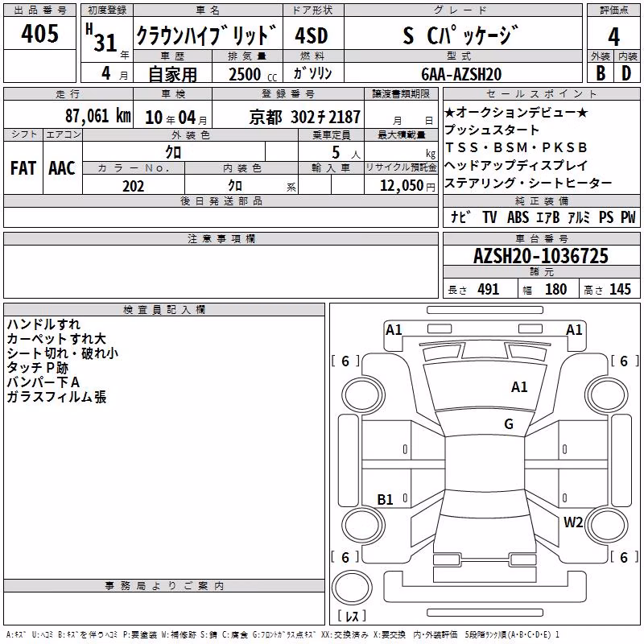Click header "後日発送部品"

[221, 200]
